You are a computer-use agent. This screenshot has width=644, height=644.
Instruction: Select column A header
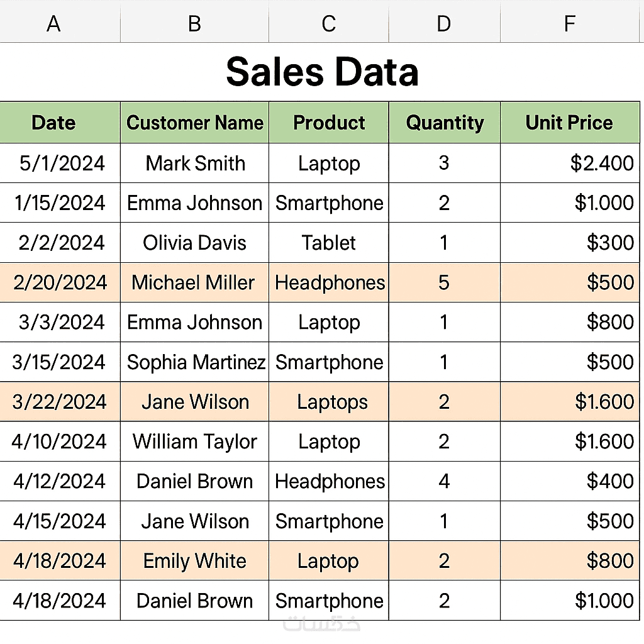click(54, 24)
